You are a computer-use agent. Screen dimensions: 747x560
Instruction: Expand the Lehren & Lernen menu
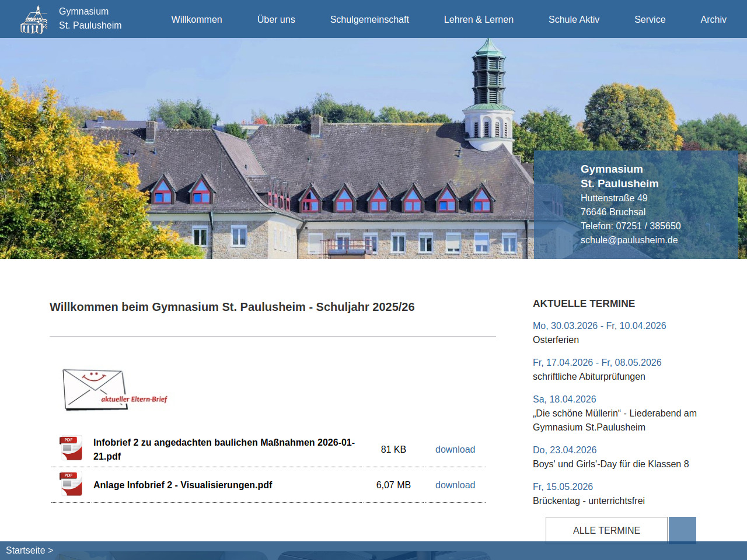coord(479,19)
